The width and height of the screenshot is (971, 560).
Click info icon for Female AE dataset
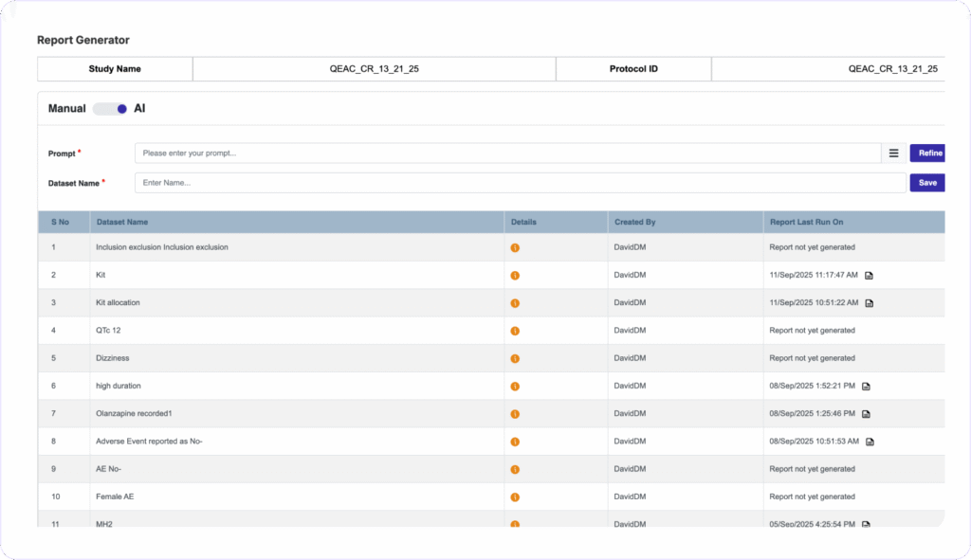[515, 497]
